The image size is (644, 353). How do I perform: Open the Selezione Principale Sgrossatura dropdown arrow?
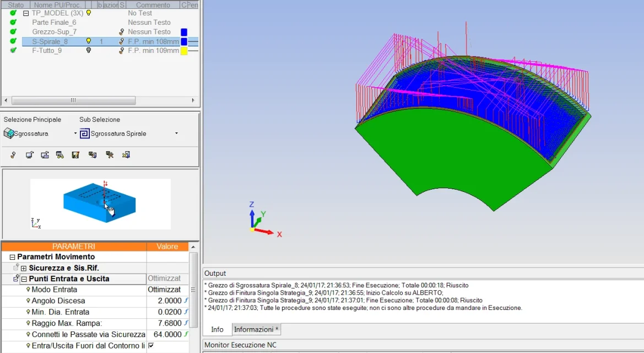pos(75,133)
